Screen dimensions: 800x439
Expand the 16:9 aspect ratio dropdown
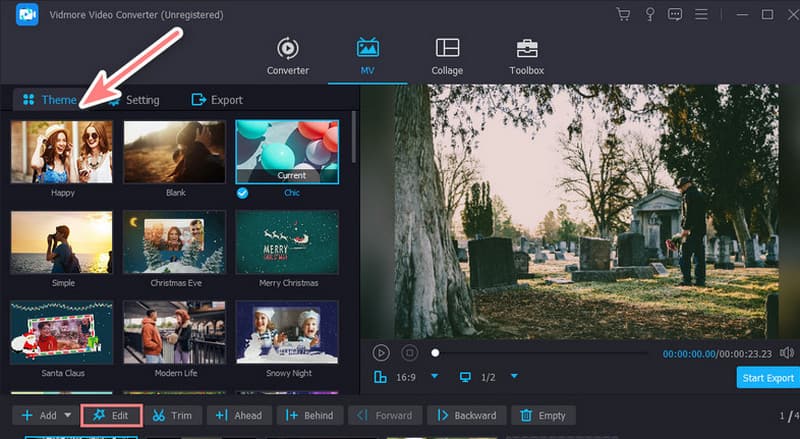tap(434, 377)
